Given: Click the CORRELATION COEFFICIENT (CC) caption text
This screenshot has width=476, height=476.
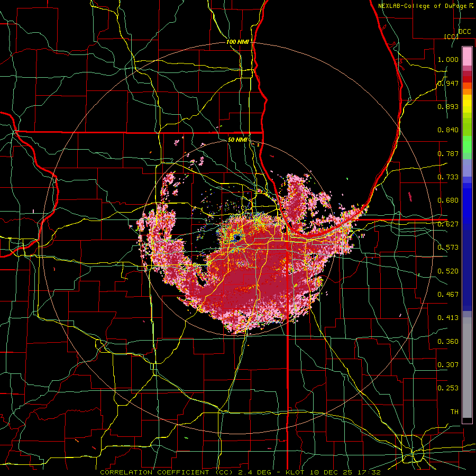Looking at the screenshot, I should 167,472.
